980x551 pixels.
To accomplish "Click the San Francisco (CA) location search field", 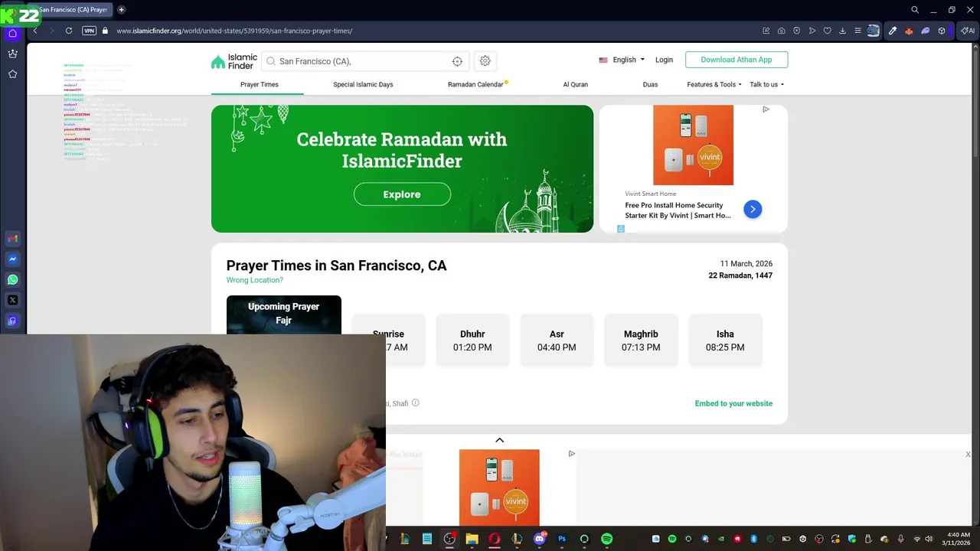I will tap(364, 61).
